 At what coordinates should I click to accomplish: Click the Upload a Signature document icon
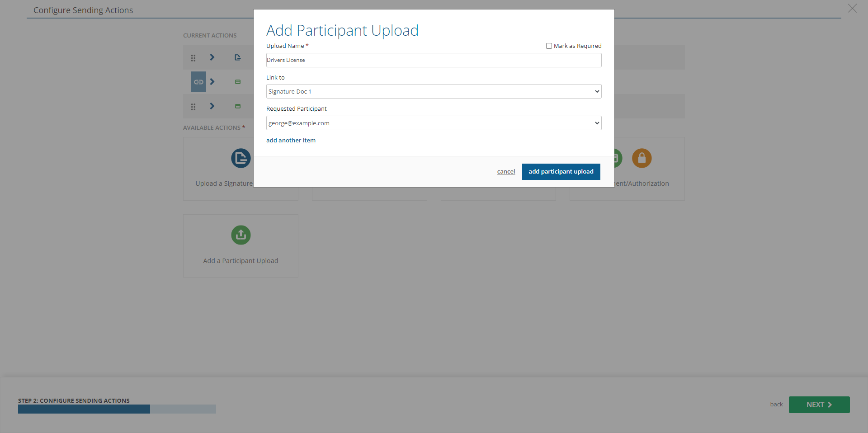pos(241,158)
